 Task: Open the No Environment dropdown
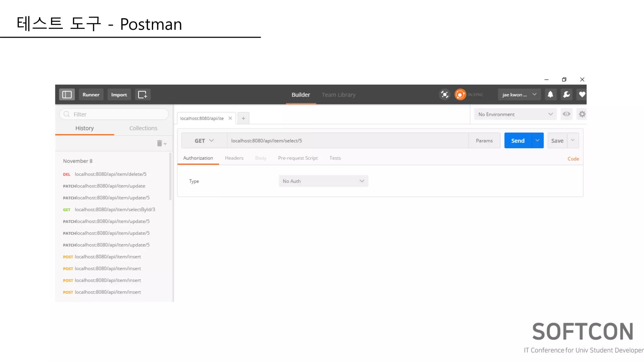pyautogui.click(x=515, y=114)
